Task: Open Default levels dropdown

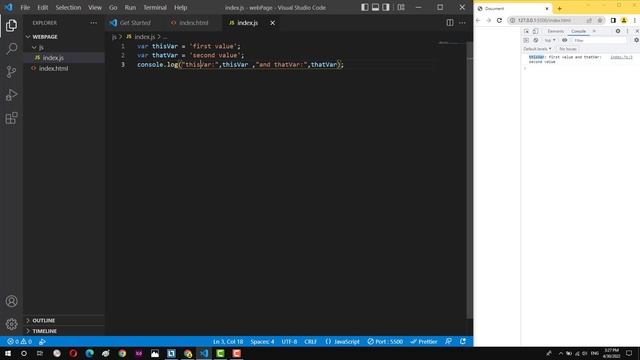Action: (x=537, y=49)
